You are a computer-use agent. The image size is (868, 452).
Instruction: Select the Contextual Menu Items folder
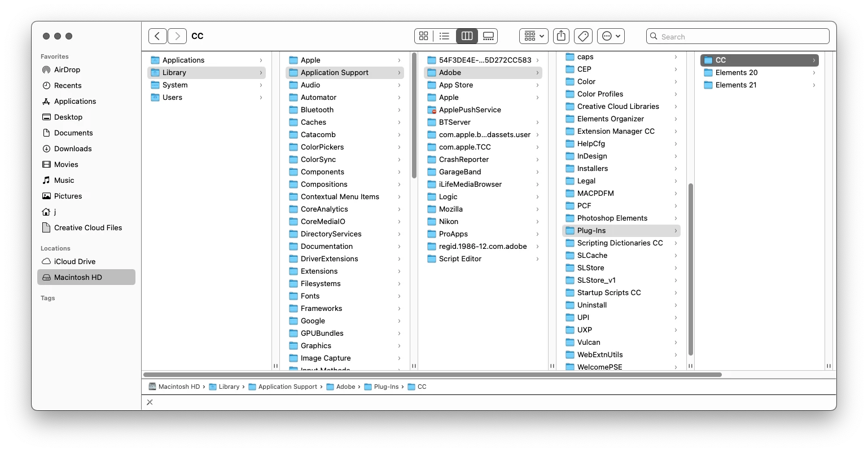click(x=345, y=197)
